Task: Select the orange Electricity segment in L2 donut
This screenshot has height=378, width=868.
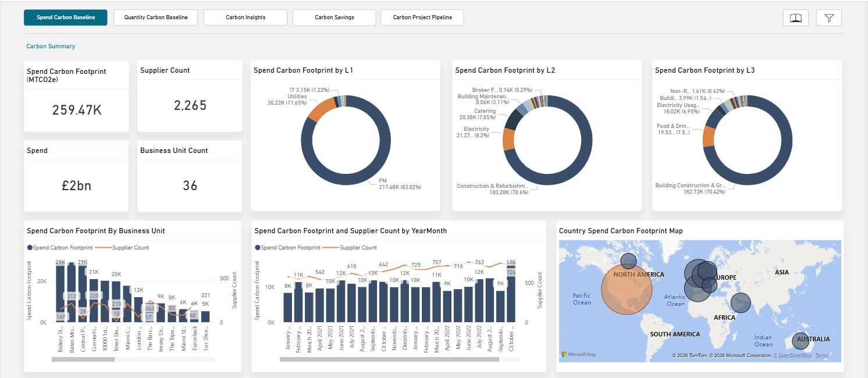Action: [509, 139]
